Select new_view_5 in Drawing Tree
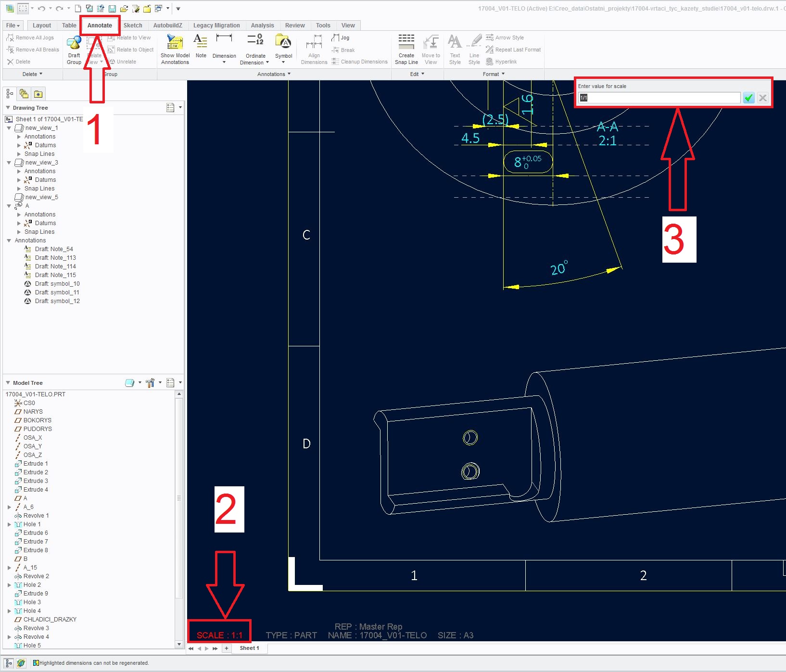 (x=37, y=197)
